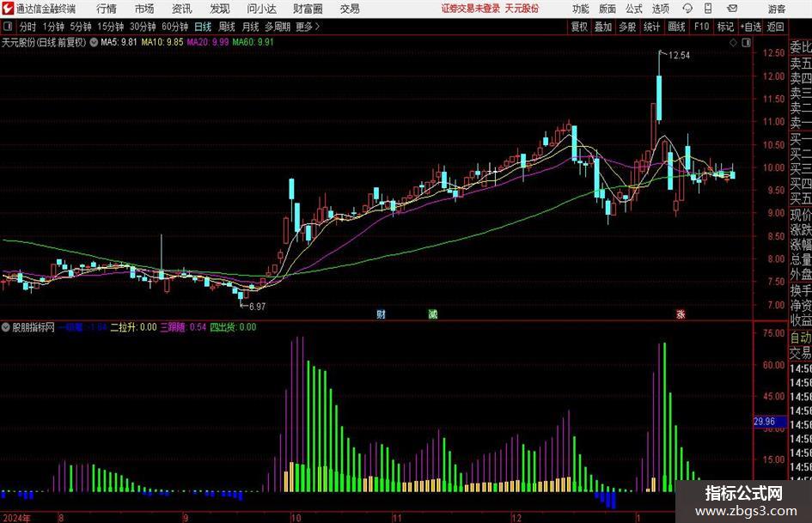Screen dimensions: 812x523
Task: Open the 财富圈 menu
Action: pyautogui.click(x=308, y=9)
